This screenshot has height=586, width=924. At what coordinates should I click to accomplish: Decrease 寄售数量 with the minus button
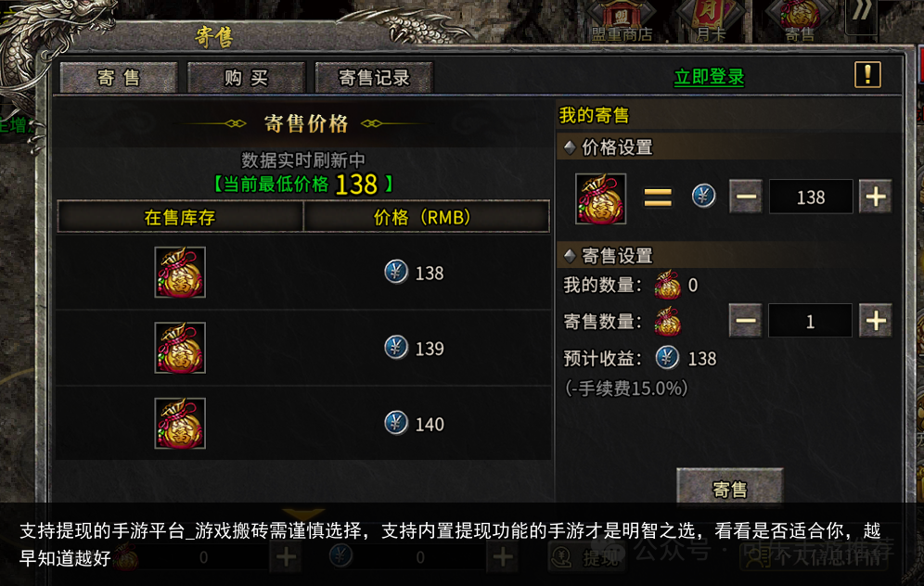pos(746,321)
